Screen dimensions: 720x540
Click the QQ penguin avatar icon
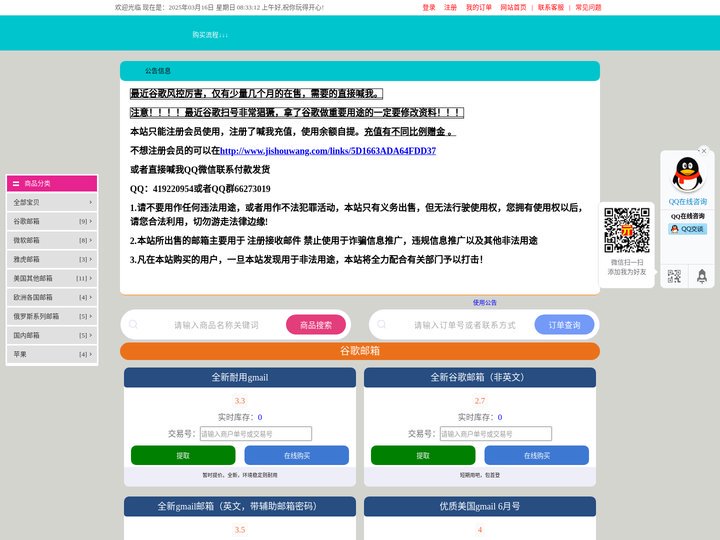pyautogui.click(x=687, y=174)
